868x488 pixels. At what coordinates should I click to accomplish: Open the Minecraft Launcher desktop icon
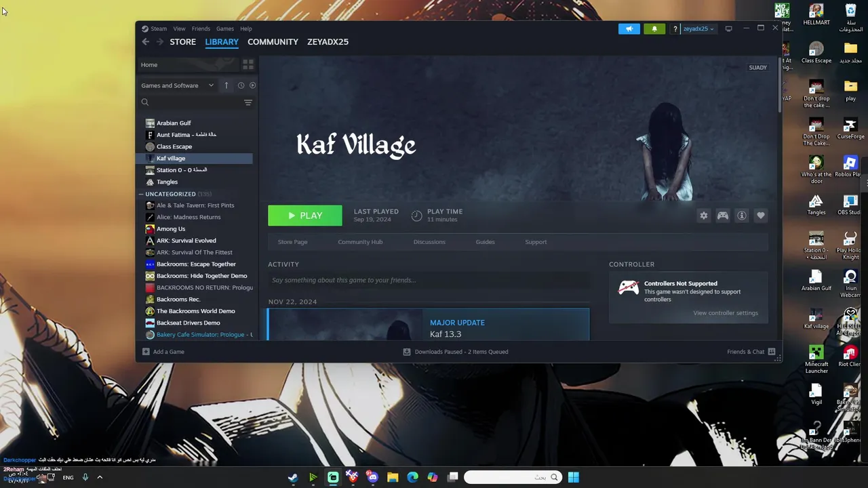pyautogui.click(x=816, y=359)
